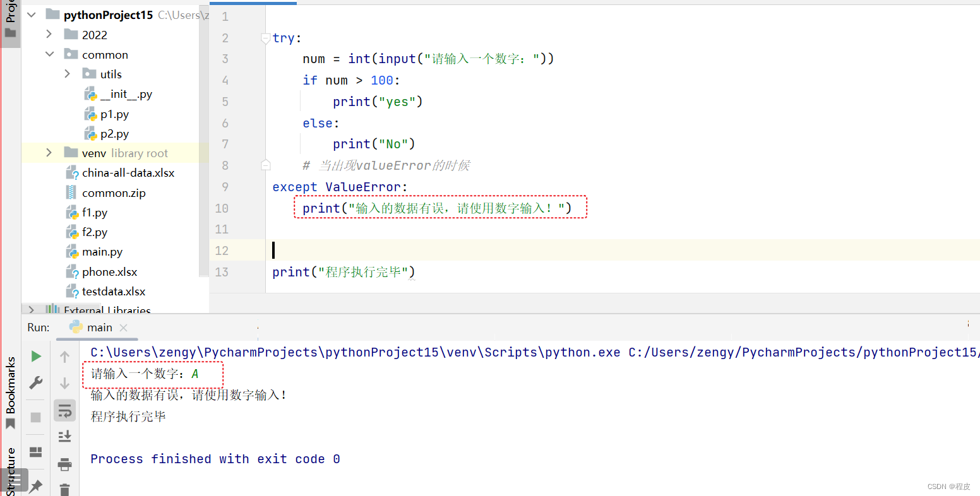
Task: Click the if num > 100 line
Action: click(x=351, y=80)
